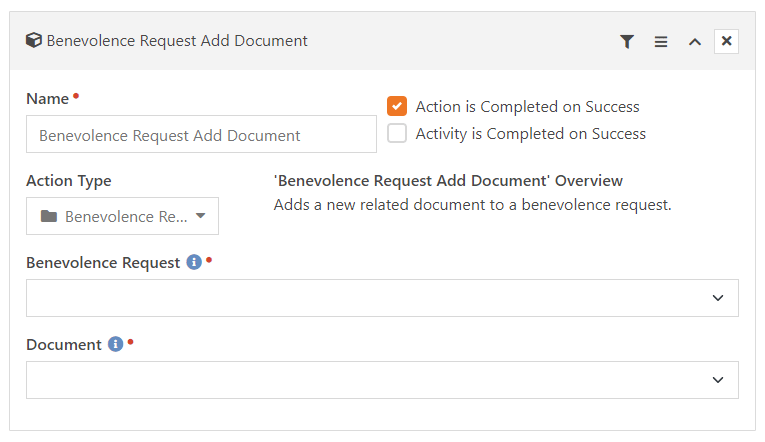
Task: Click the Benevolence Request Add Document header title
Action: pos(177,40)
